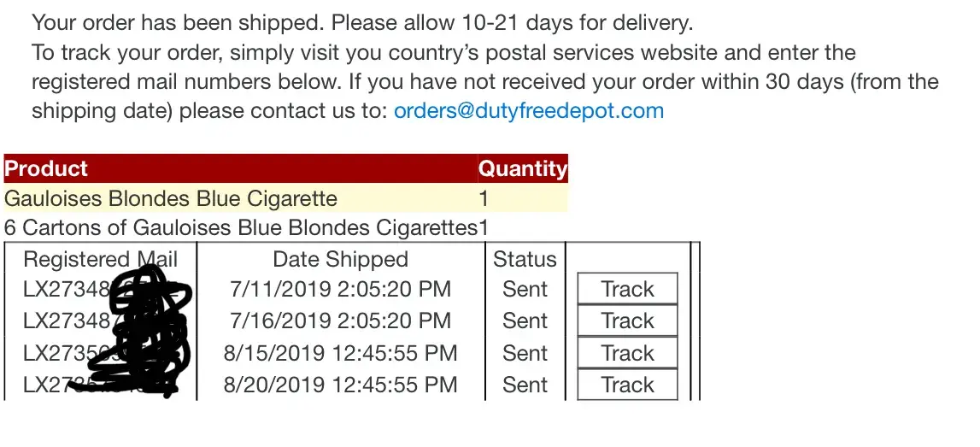Select the Gauloises Blondes Blue Cigarette row
Viewport: 980px width, 447px height.
171,199
